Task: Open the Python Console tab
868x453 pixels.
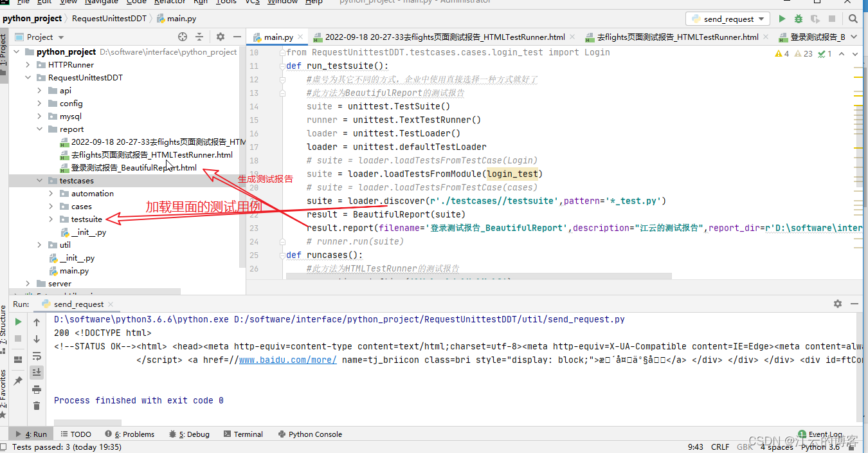Action: (x=309, y=434)
